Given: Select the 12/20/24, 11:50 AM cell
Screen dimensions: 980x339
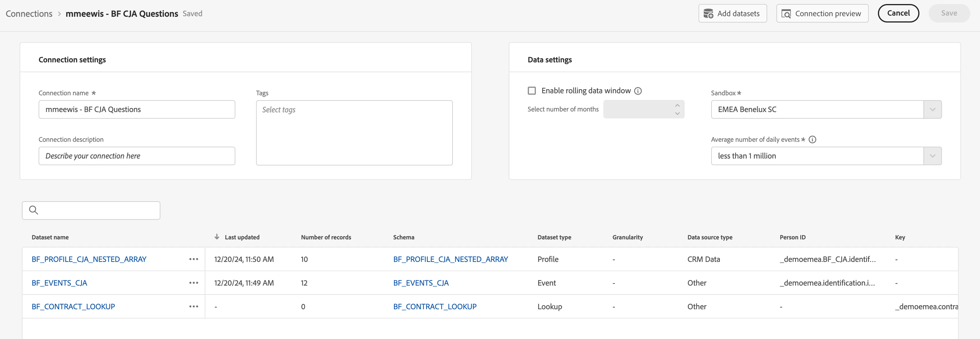Looking at the screenshot, I should (244, 259).
